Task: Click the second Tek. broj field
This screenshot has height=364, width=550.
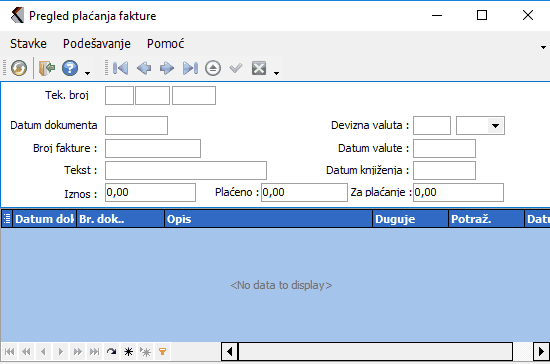Action: 153,95
